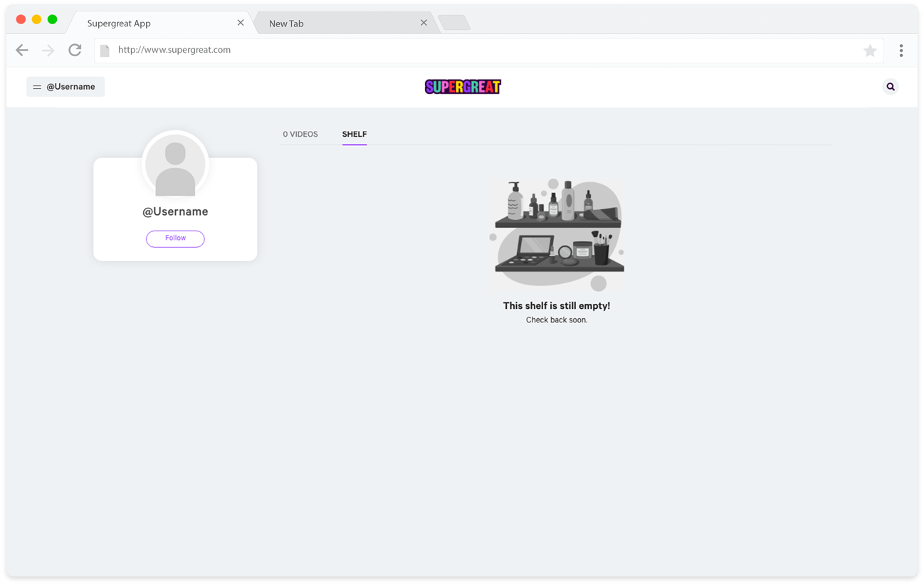Close the New Tab tab
Image resolution: width=924 pixels, height=585 pixels.
point(424,23)
